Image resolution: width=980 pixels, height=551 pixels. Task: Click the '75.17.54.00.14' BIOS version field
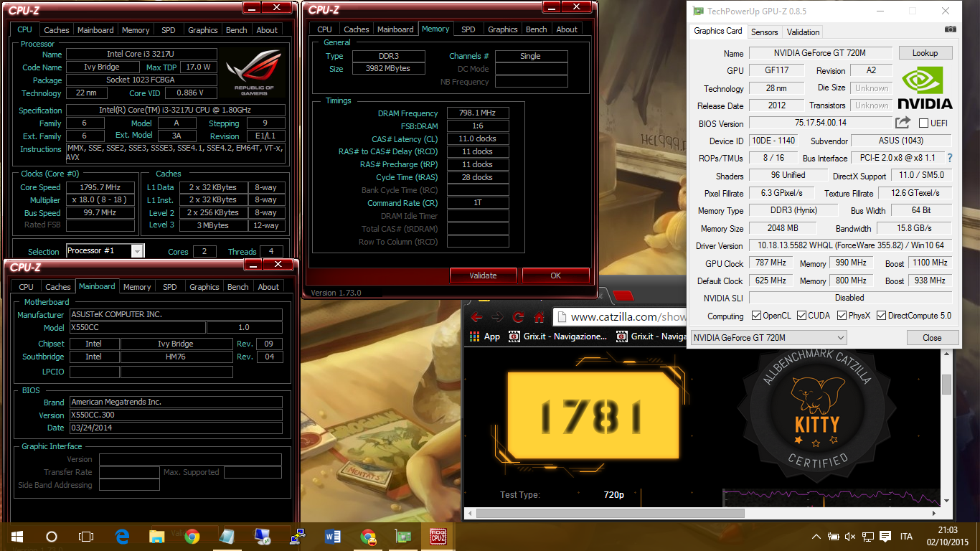821,123
